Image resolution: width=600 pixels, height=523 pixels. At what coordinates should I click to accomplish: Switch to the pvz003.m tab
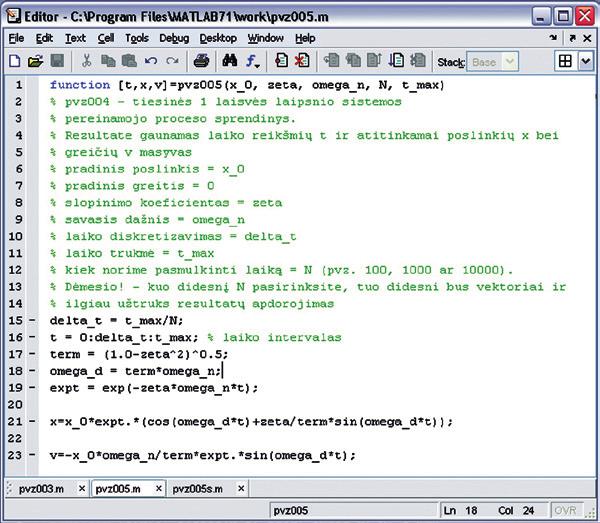[x=41, y=489]
